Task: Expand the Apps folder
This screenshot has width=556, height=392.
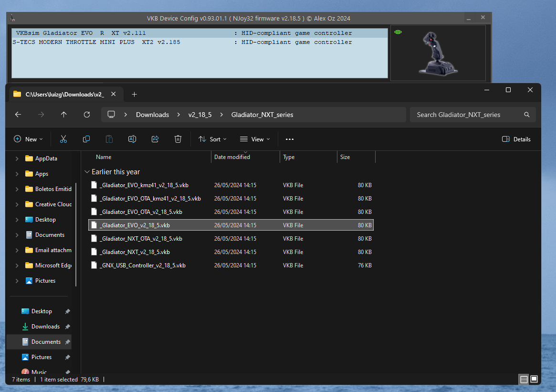Action: 17,174
